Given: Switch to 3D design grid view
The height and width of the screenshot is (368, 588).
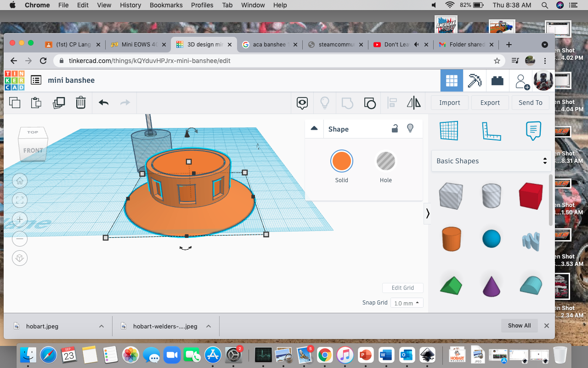Looking at the screenshot, I should [x=452, y=81].
